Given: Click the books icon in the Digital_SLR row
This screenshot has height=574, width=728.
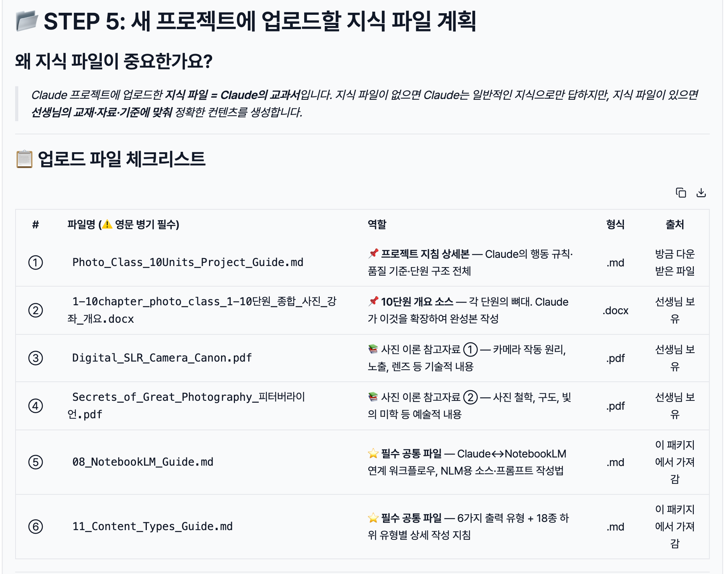Looking at the screenshot, I should [373, 349].
